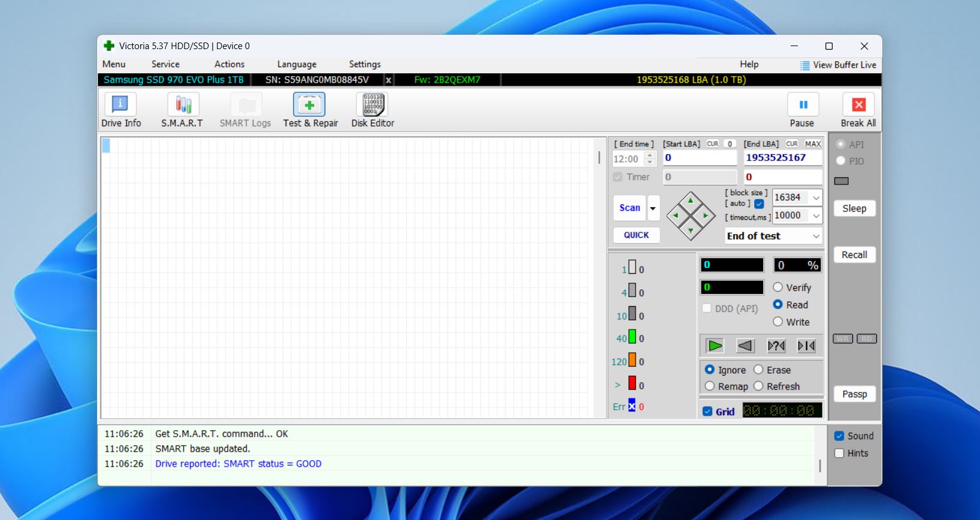Select the random seek test button

coord(776,346)
